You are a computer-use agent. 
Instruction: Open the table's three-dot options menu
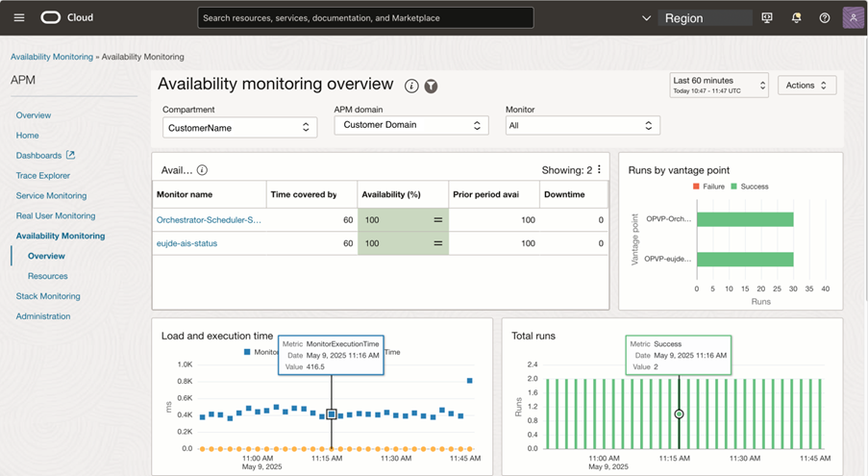[600, 169]
